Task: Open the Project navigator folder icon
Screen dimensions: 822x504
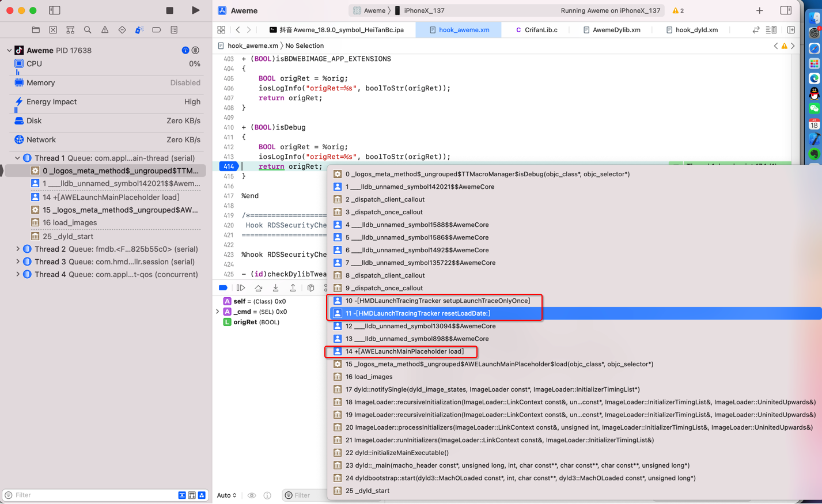Action: point(36,30)
